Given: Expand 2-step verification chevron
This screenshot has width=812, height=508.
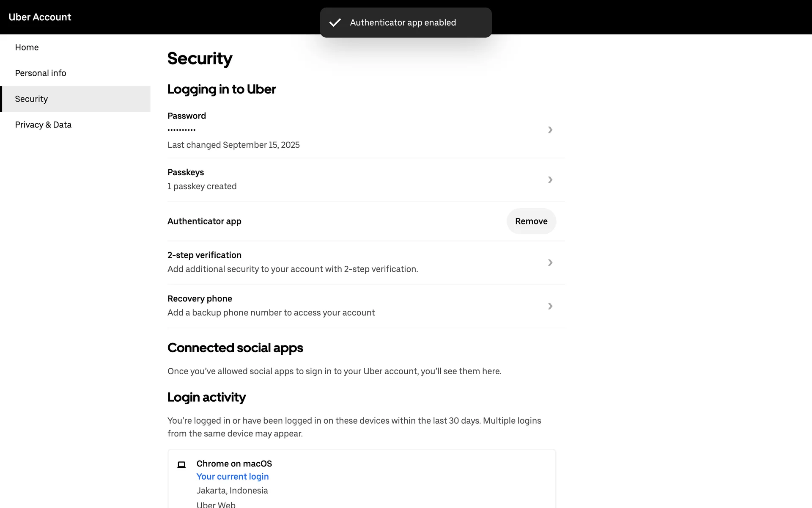Looking at the screenshot, I should click(x=550, y=262).
